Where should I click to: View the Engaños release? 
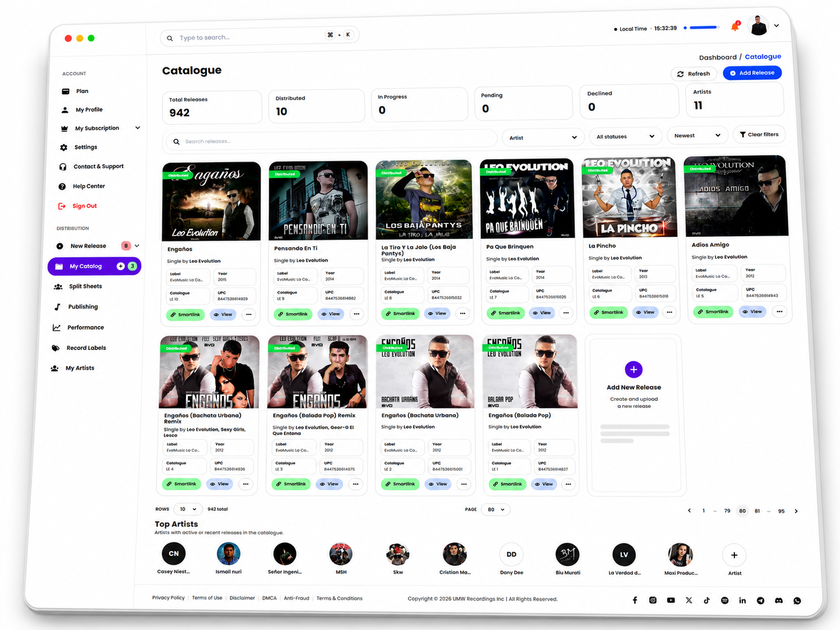[222, 314]
